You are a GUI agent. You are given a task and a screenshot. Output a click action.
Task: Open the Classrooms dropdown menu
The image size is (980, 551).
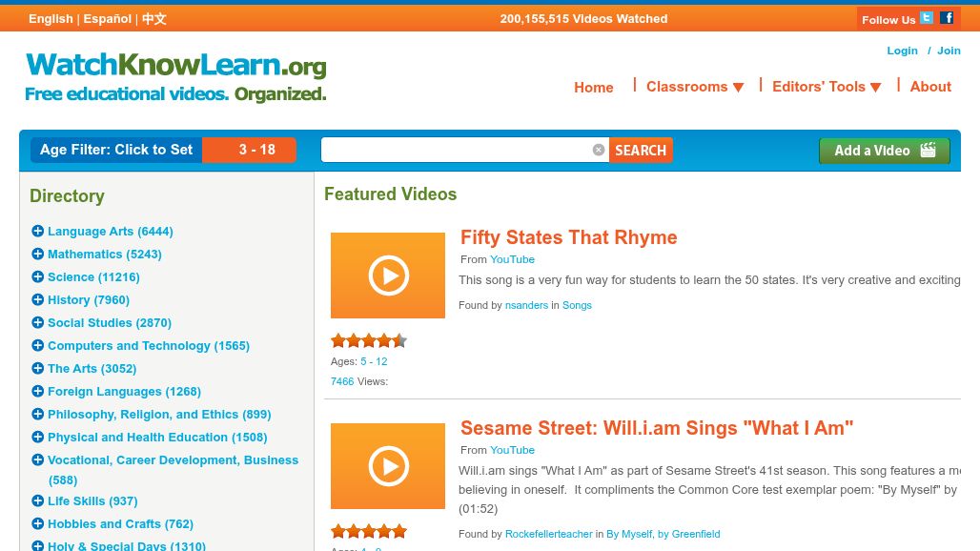click(x=694, y=87)
